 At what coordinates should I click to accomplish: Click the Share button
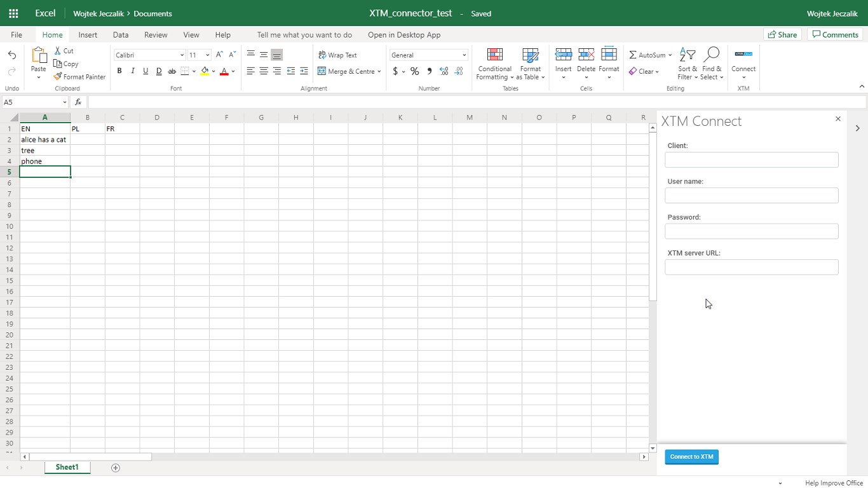(782, 35)
